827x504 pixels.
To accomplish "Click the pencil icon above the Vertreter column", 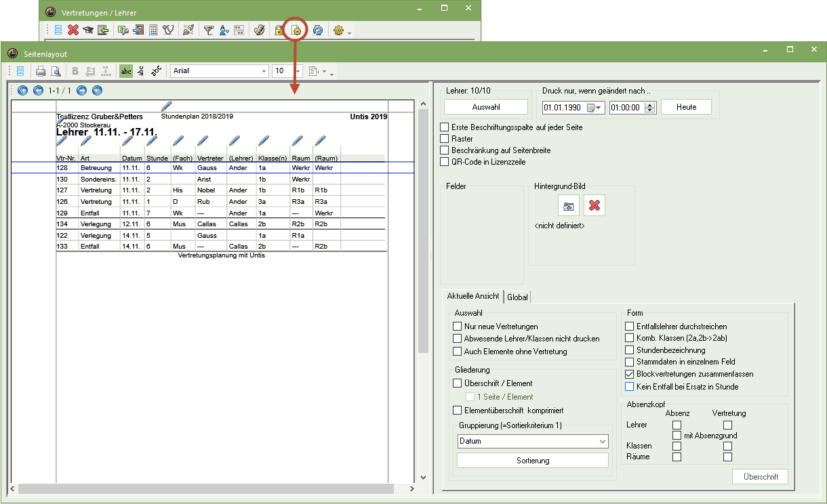I will [202, 142].
